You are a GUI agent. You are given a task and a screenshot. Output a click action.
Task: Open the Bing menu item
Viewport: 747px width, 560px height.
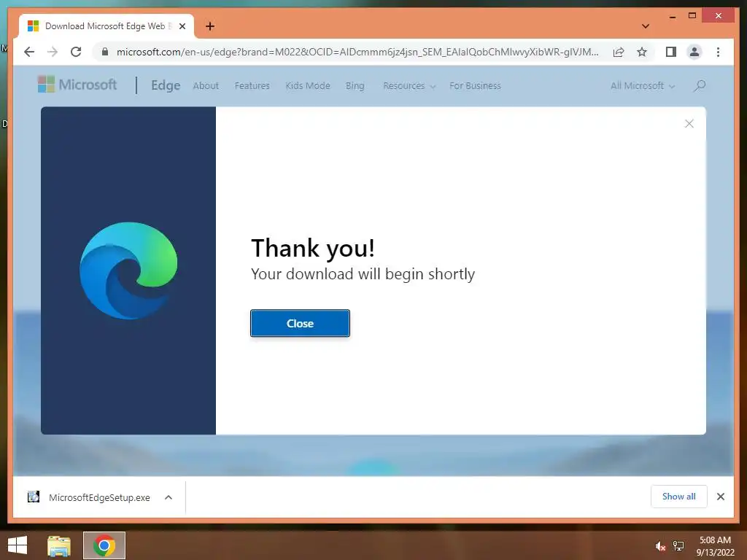click(x=355, y=86)
